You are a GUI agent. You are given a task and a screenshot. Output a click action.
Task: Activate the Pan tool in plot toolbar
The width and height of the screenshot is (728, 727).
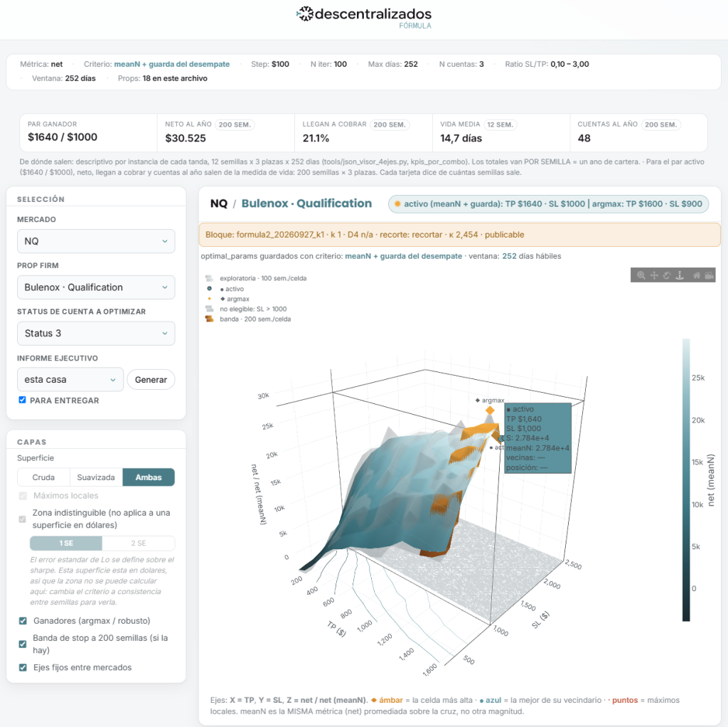coord(654,275)
